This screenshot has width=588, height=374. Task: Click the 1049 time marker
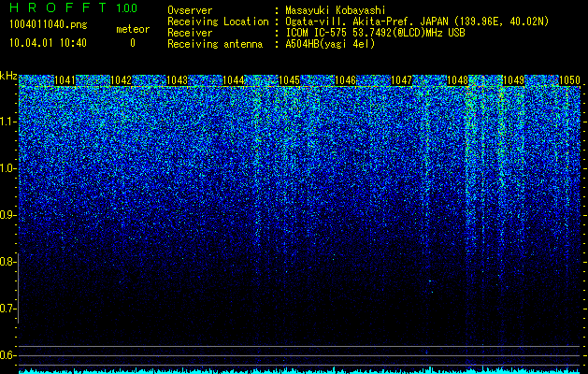click(x=513, y=80)
